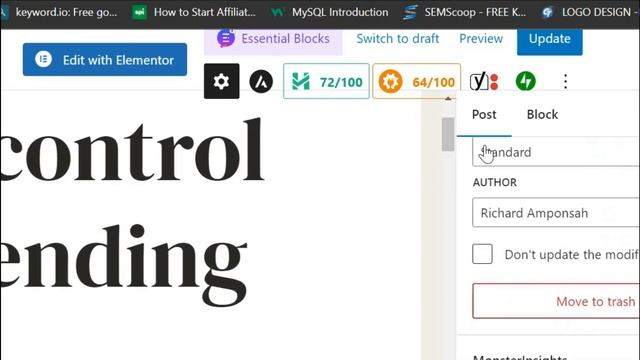This screenshot has height=360, width=640.
Task: Click Edit with Elementor button
Action: click(x=105, y=60)
